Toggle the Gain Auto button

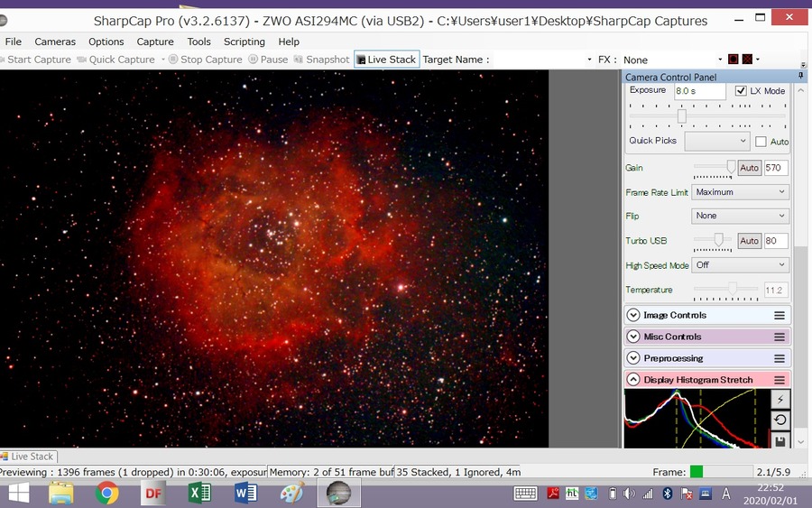pos(750,168)
